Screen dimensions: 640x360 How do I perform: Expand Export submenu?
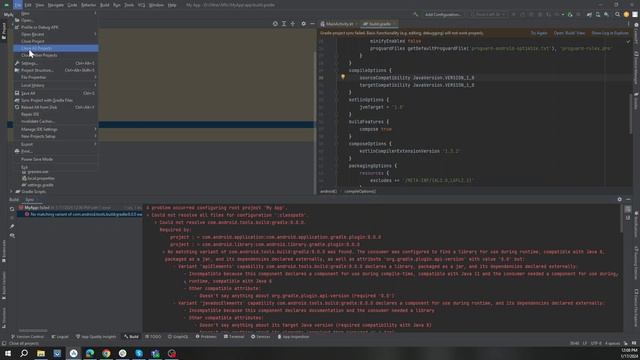[x=56, y=144]
